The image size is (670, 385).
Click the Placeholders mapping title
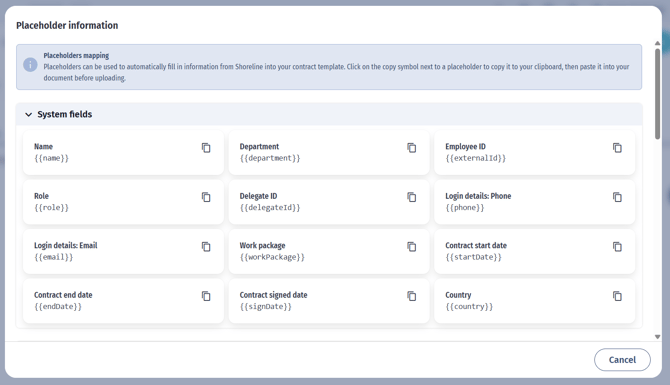point(76,56)
